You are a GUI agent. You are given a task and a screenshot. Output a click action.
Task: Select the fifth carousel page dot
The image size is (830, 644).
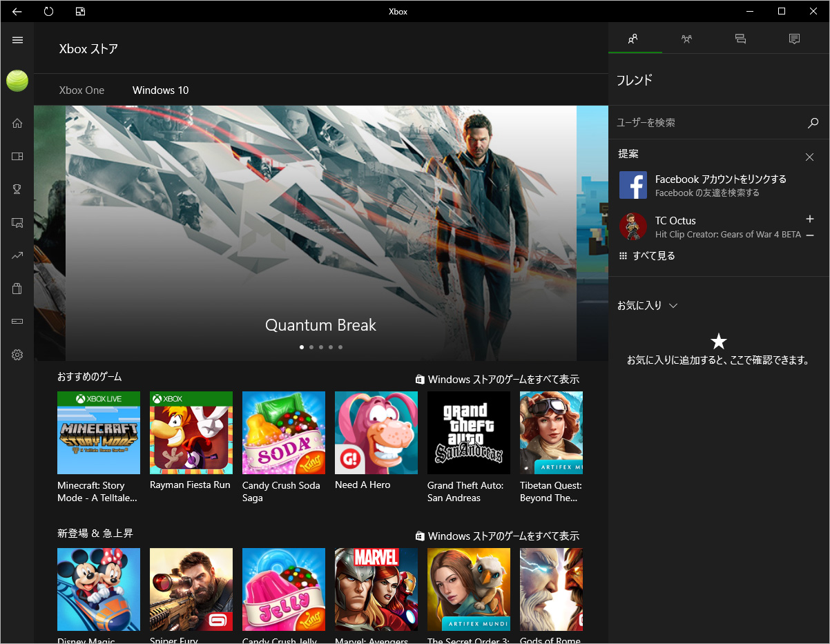pos(340,347)
